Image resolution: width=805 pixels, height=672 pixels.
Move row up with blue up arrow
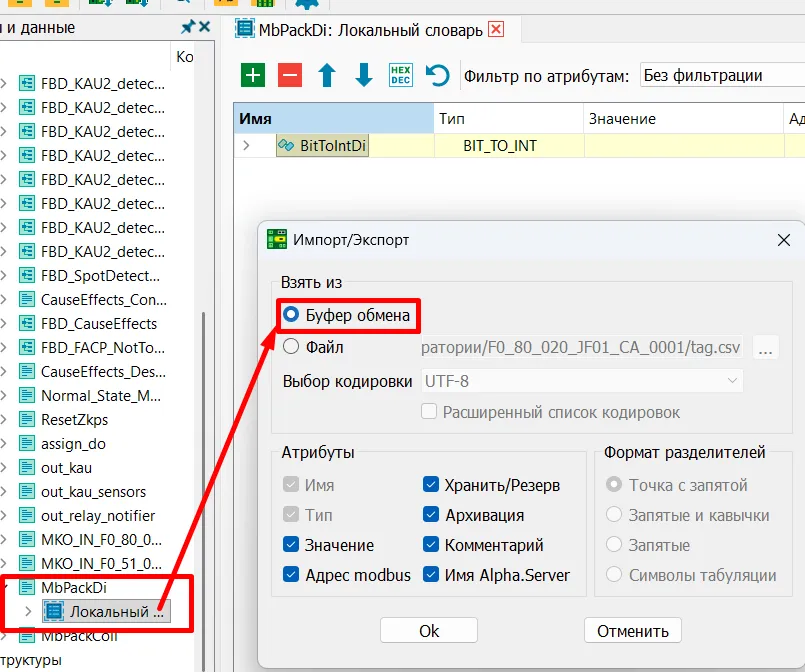pyautogui.click(x=327, y=75)
